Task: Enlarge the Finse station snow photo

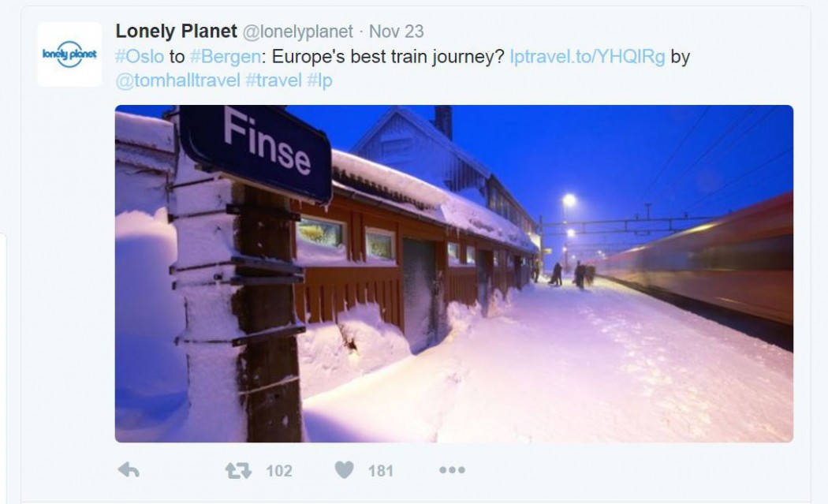Action: click(454, 274)
